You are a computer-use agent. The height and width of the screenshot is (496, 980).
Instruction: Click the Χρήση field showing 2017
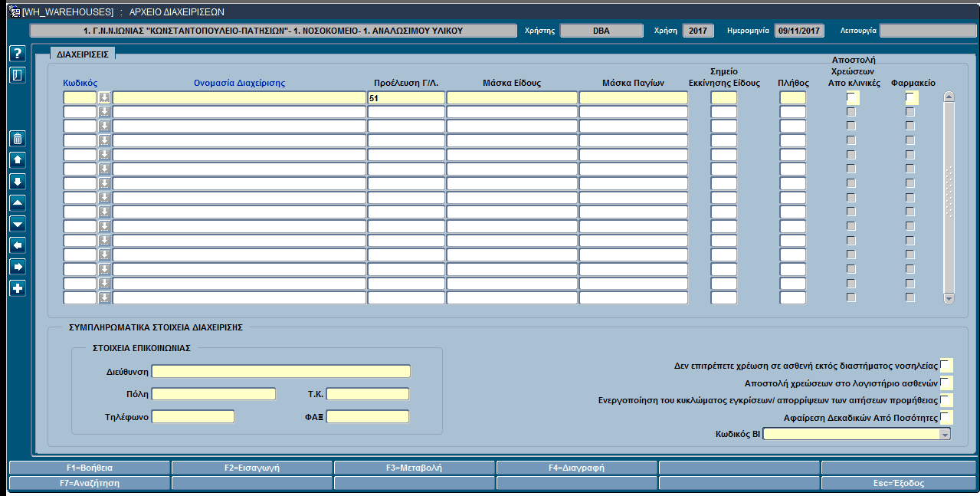pyautogui.click(x=697, y=31)
